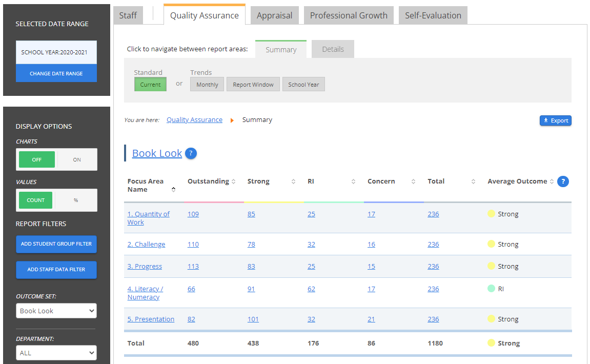Open the Outcome Set dropdown

(56, 311)
